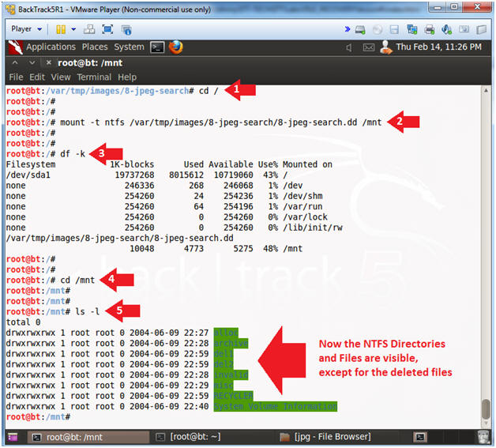Click the CD/DVD drive device icon
Image resolution: width=496 pixels, height=448 pixels.
378,30
